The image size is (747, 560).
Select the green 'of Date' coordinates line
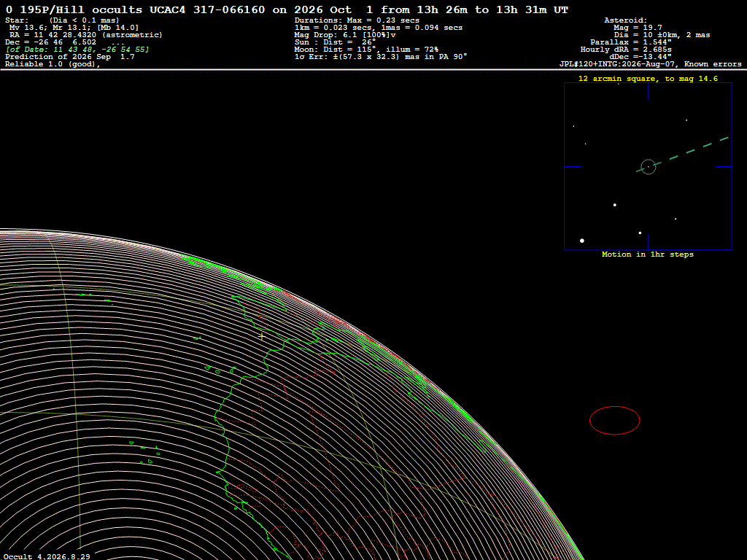(77, 50)
